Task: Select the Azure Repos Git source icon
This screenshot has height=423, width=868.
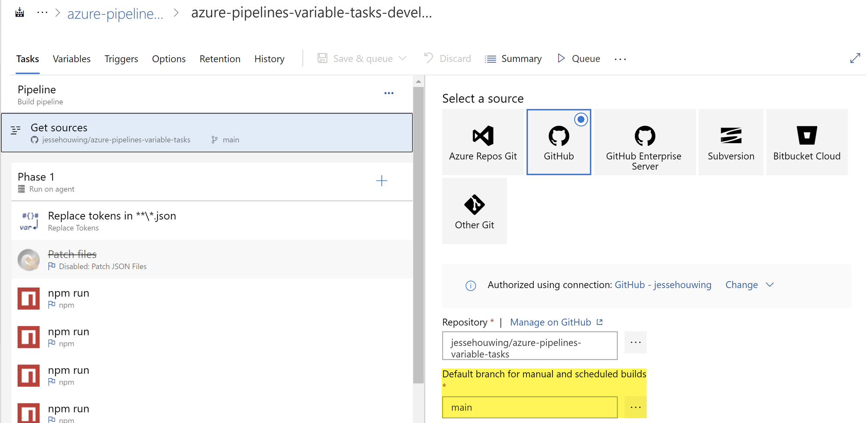Action: 483,136
